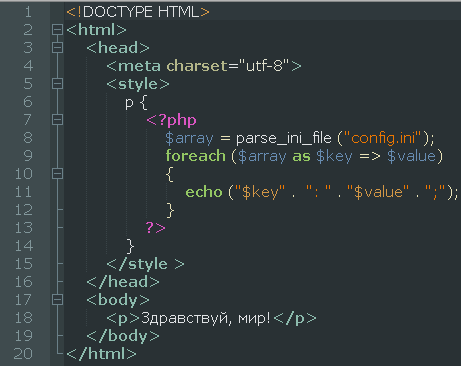461x366 pixels.
Task: Click line number 9 in the gutter
Action: point(28,156)
